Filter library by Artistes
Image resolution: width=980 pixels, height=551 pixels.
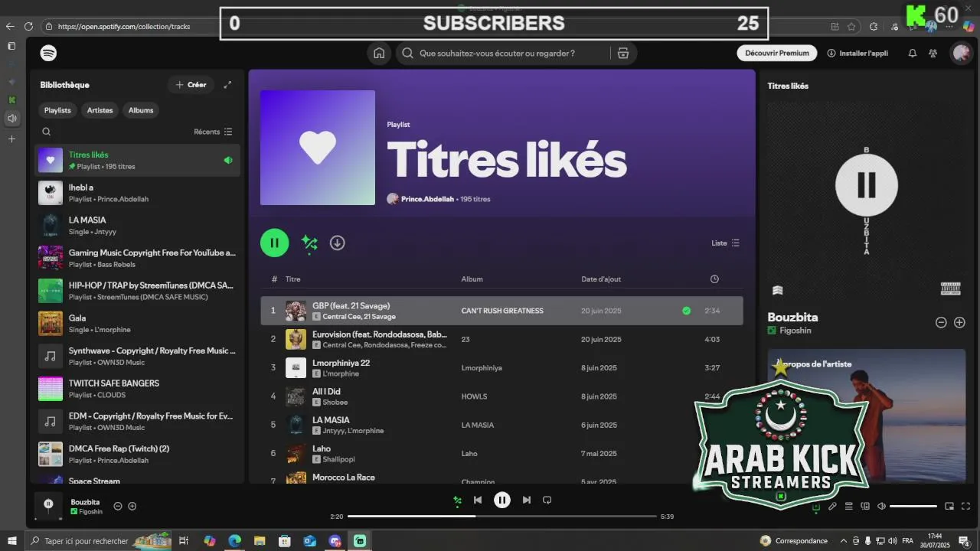pyautogui.click(x=100, y=110)
